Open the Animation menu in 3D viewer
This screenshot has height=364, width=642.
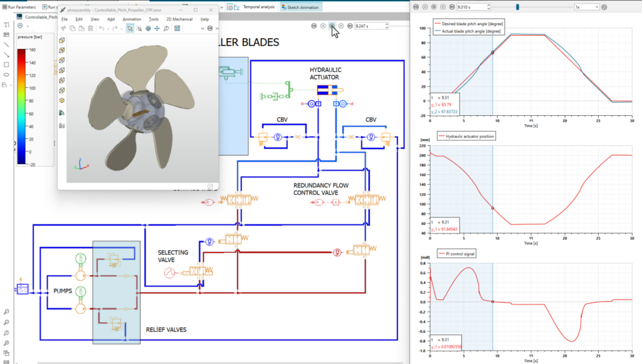[x=132, y=19]
